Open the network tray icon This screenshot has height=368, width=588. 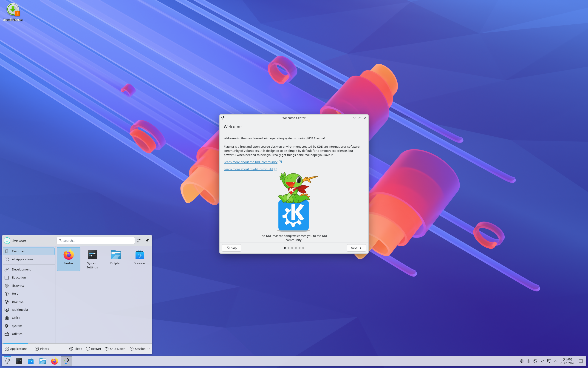click(535, 361)
